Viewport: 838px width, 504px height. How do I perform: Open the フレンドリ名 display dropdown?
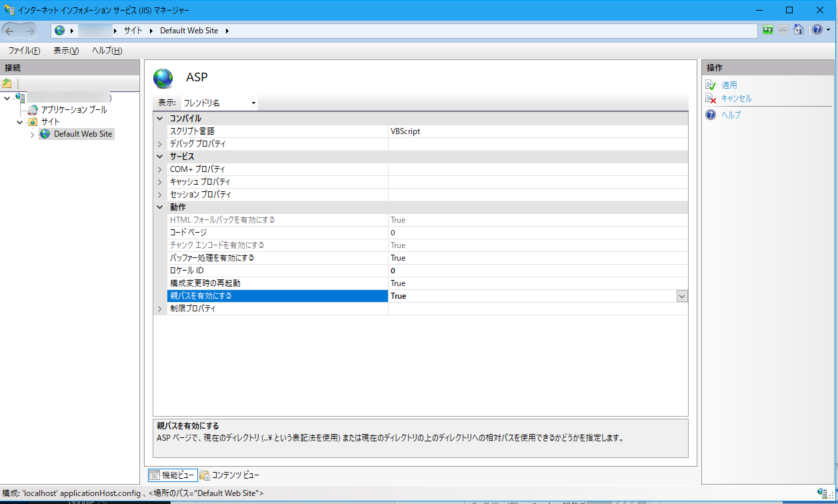click(x=252, y=103)
